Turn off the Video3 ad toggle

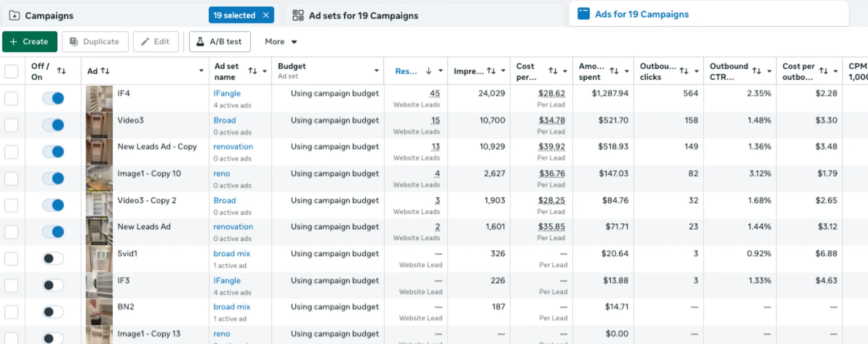[53, 125]
